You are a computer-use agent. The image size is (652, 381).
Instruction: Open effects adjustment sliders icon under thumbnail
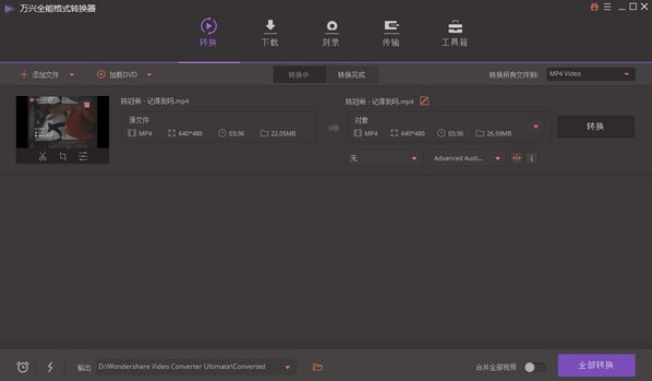[83, 156]
